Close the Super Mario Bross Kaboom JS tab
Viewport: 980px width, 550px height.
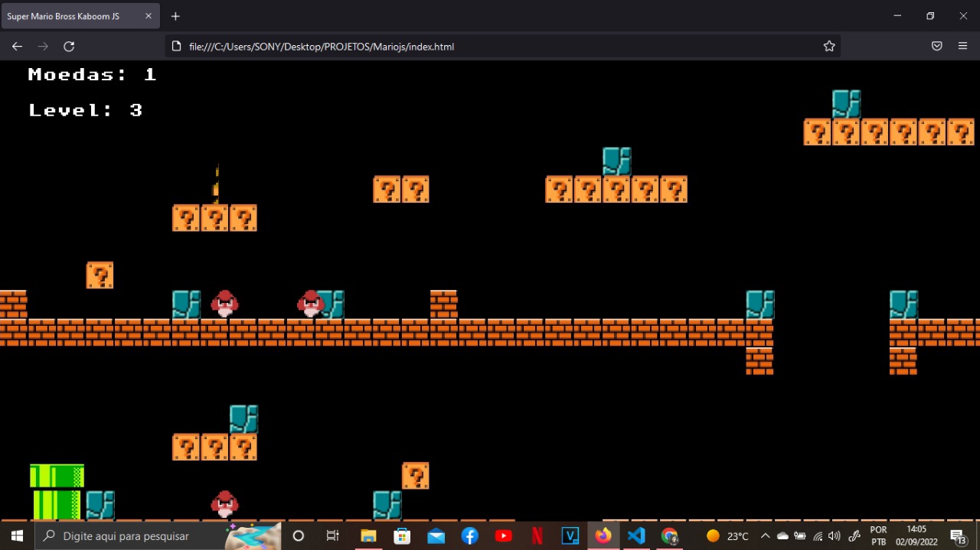tap(149, 16)
